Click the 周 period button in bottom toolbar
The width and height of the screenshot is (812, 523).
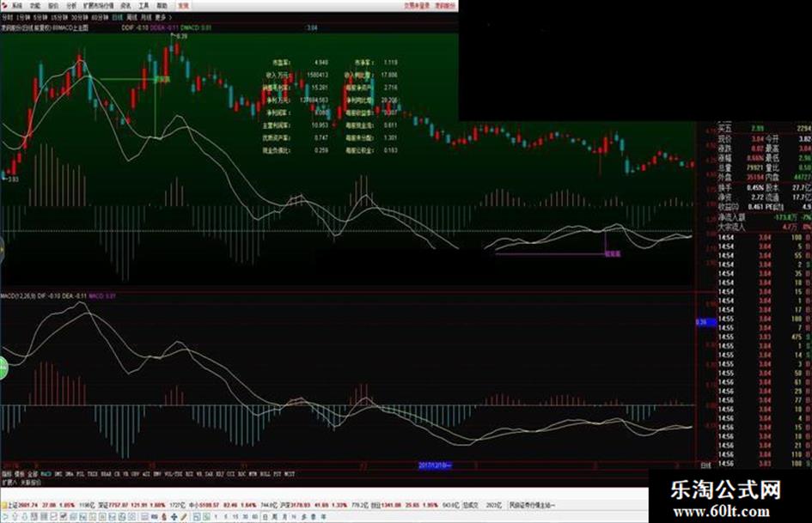[274, 517]
